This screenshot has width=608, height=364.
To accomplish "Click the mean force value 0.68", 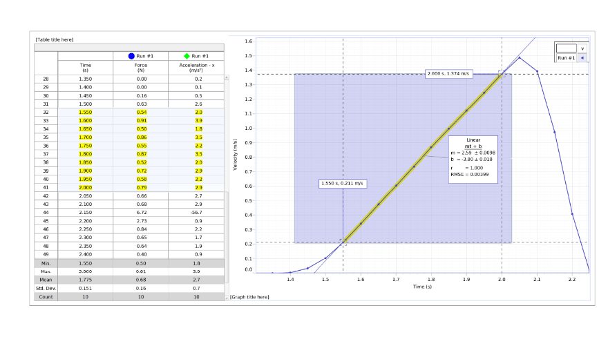I will point(141,280).
